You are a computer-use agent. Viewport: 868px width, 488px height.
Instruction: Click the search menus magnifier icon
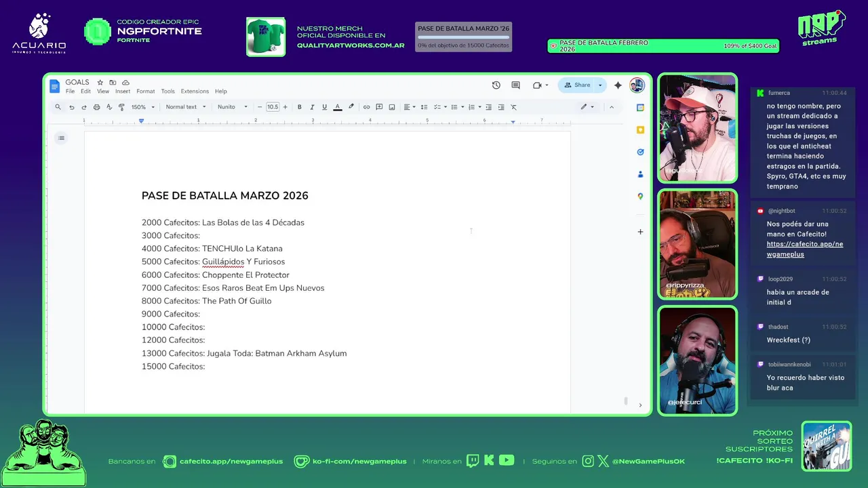click(58, 107)
